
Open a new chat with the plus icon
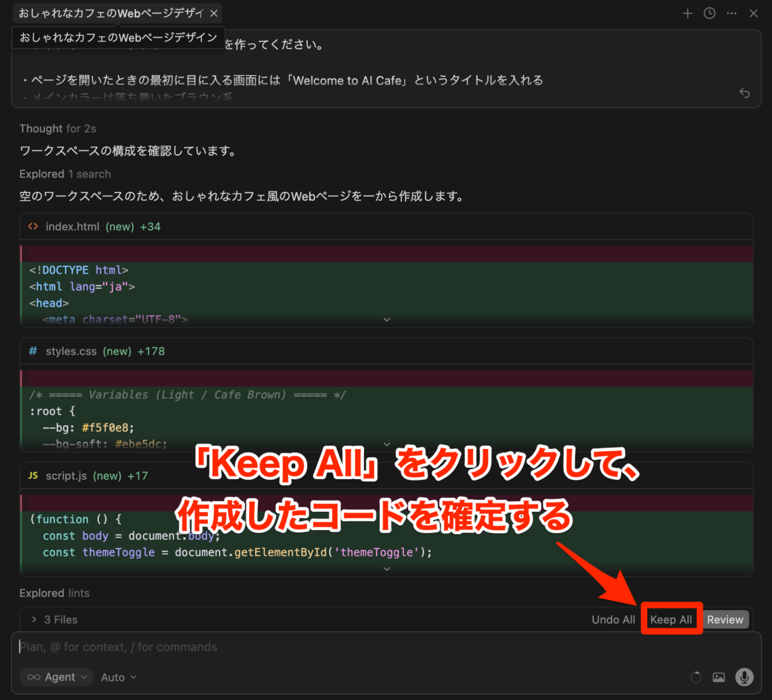tap(687, 13)
